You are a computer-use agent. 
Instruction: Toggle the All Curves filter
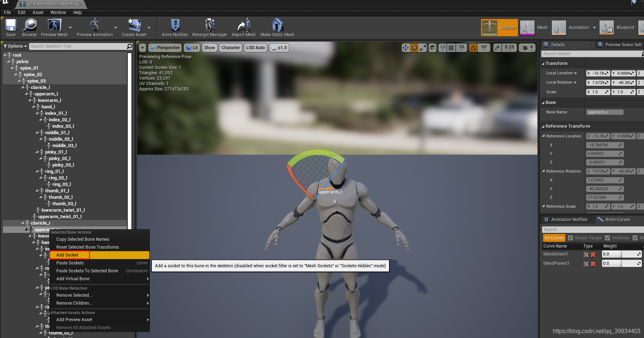click(x=554, y=238)
